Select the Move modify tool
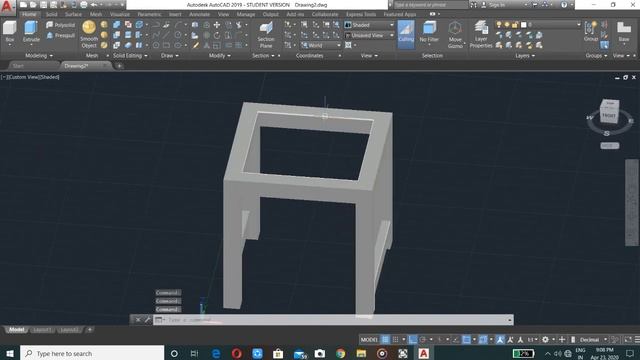The height and width of the screenshot is (360, 640). 217,25
